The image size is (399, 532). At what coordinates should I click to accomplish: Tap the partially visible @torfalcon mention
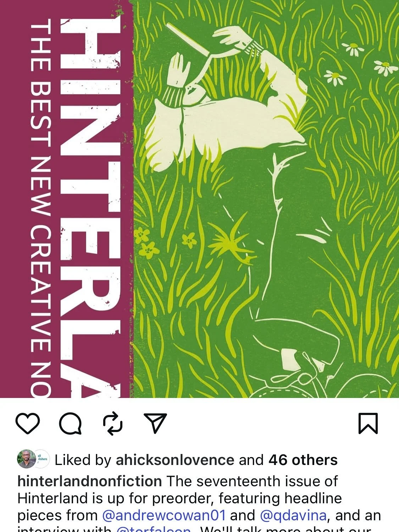coord(153,529)
